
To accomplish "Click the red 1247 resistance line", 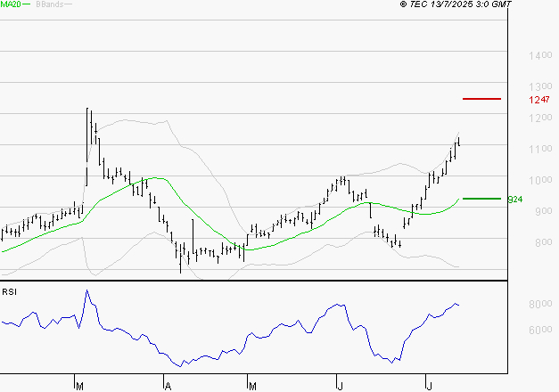I will 481,99.
